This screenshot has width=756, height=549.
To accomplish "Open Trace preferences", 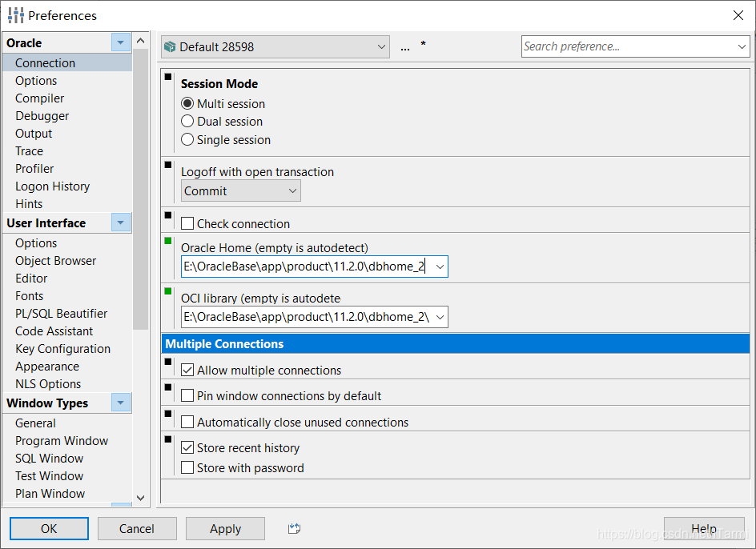I will pos(29,151).
